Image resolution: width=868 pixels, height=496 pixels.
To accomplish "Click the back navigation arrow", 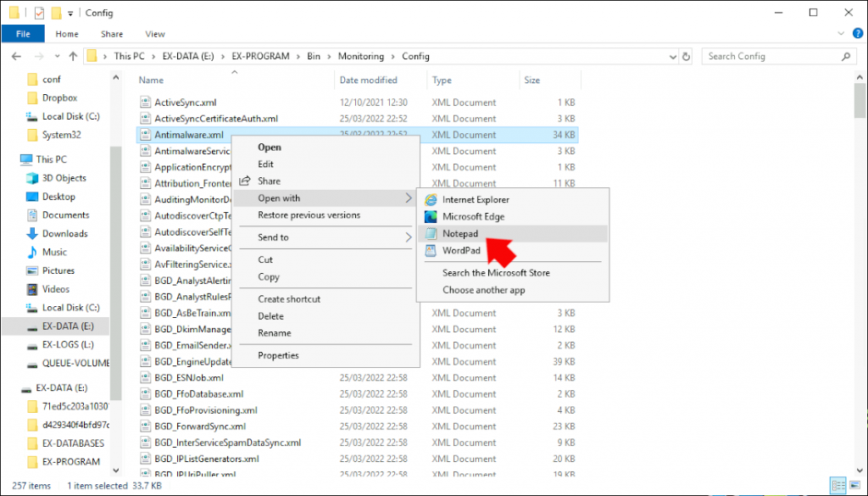I will click(16, 56).
